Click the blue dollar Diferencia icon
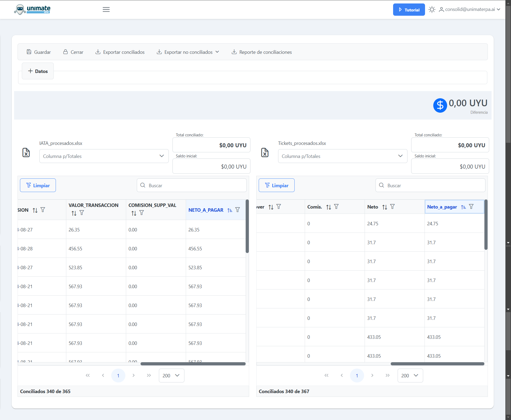 tap(440, 105)
